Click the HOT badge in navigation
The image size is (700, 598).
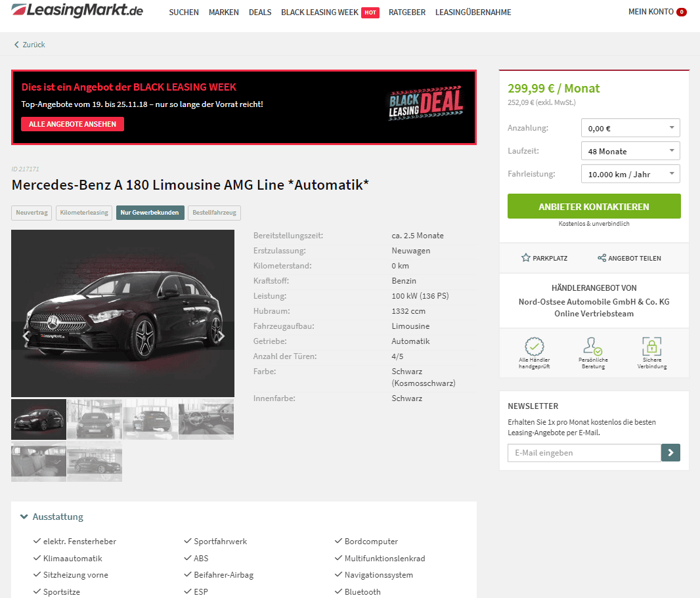[370, 12]
